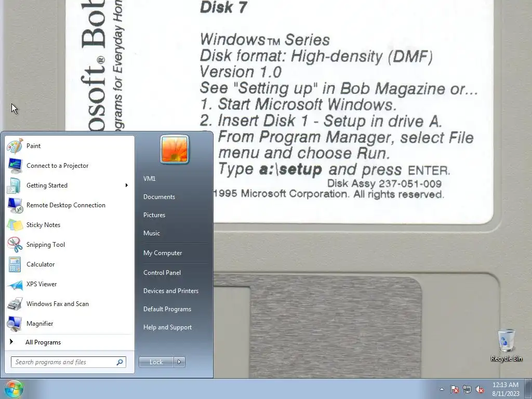Open the Sticky Notes icon
This screenshot has width=532, height=399.
(x=15, y=224)
